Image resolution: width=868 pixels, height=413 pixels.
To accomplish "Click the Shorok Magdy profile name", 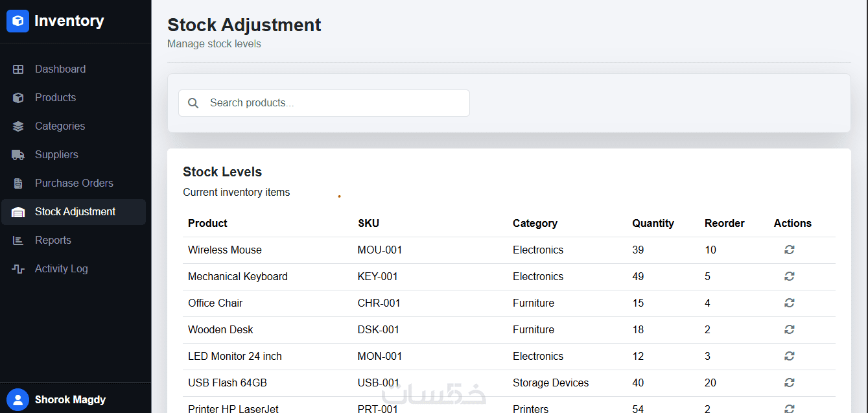I will coord(70,399).
